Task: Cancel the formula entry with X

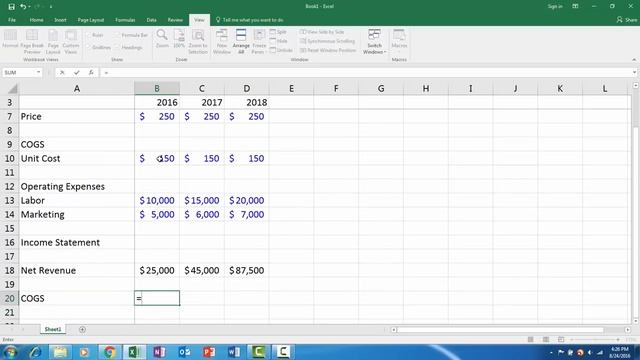Action: pos(62,72)
